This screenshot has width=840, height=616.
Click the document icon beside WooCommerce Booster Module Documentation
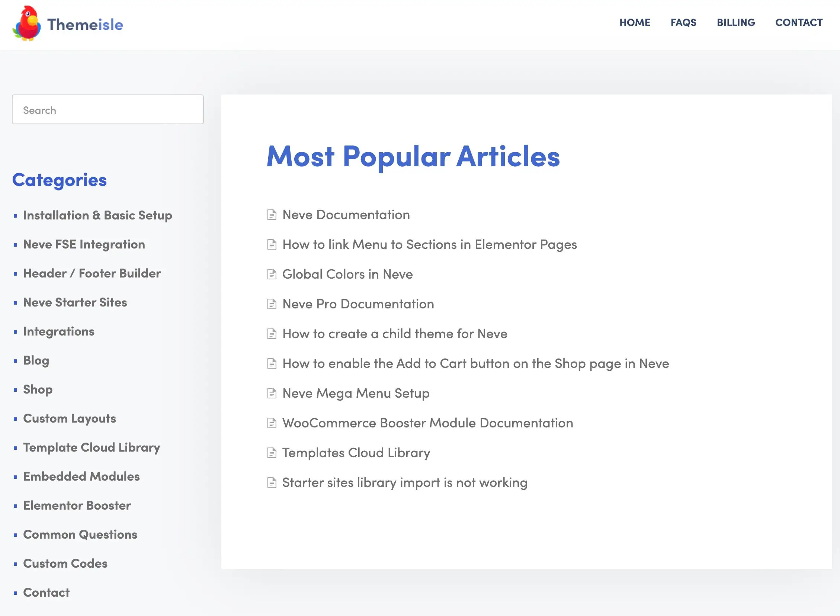(272, 423)
